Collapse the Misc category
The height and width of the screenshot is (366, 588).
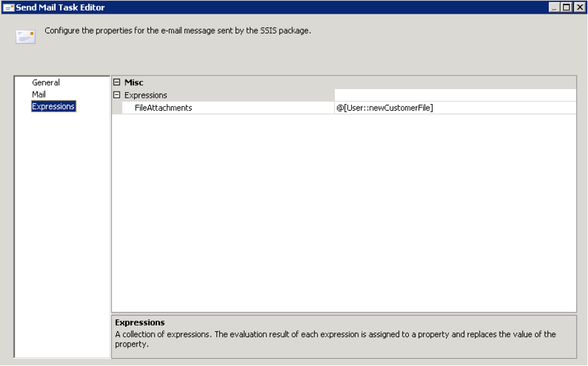[x=116, y=82]
